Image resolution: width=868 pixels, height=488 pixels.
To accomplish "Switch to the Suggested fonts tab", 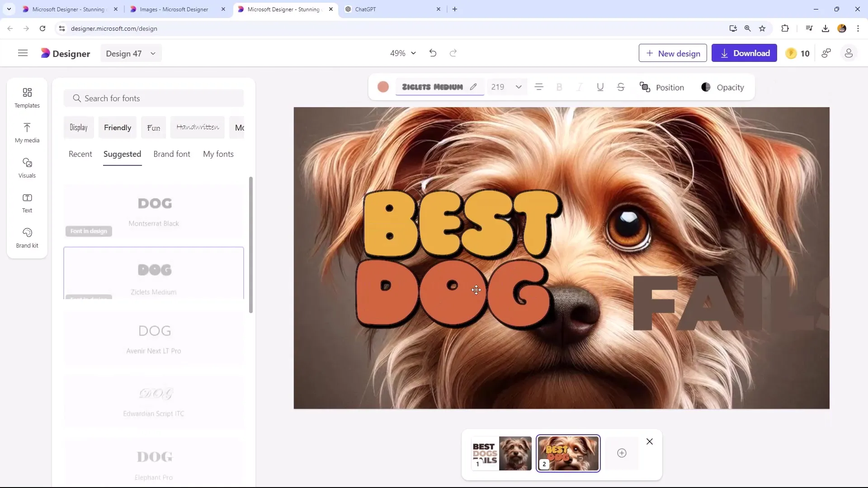I will tap(122, 154).
